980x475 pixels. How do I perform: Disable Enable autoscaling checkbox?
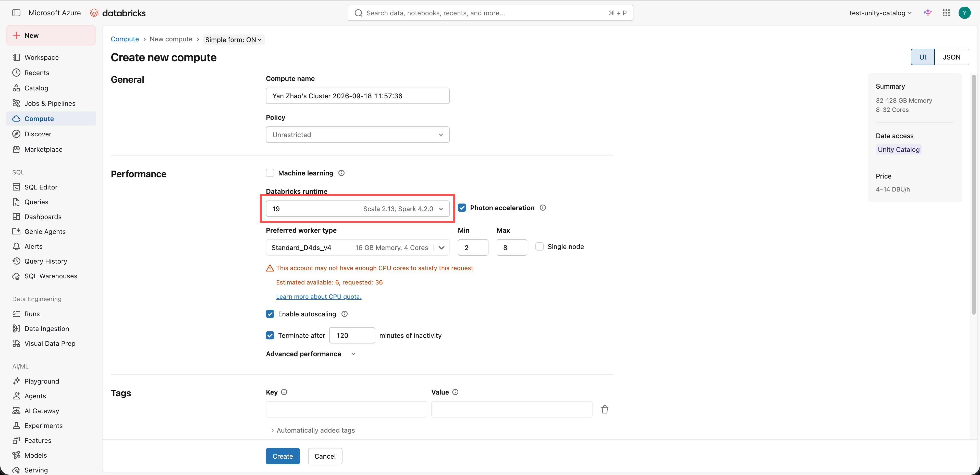pos(270,314)
